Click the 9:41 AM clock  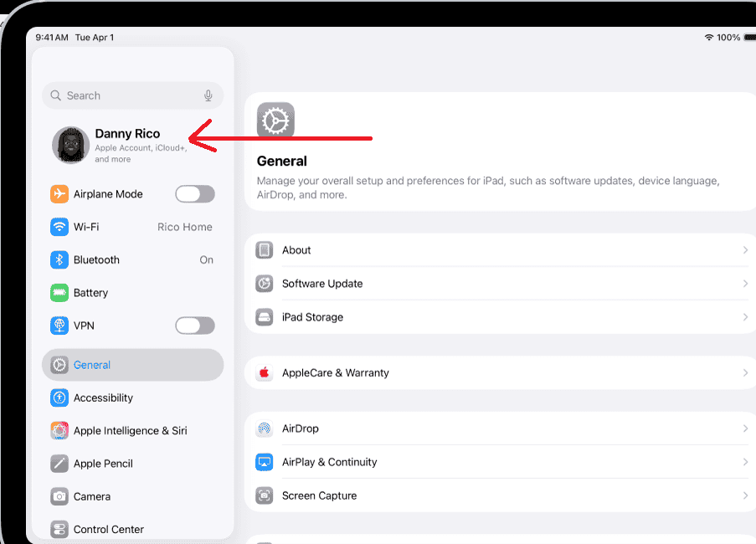[52, 37]
